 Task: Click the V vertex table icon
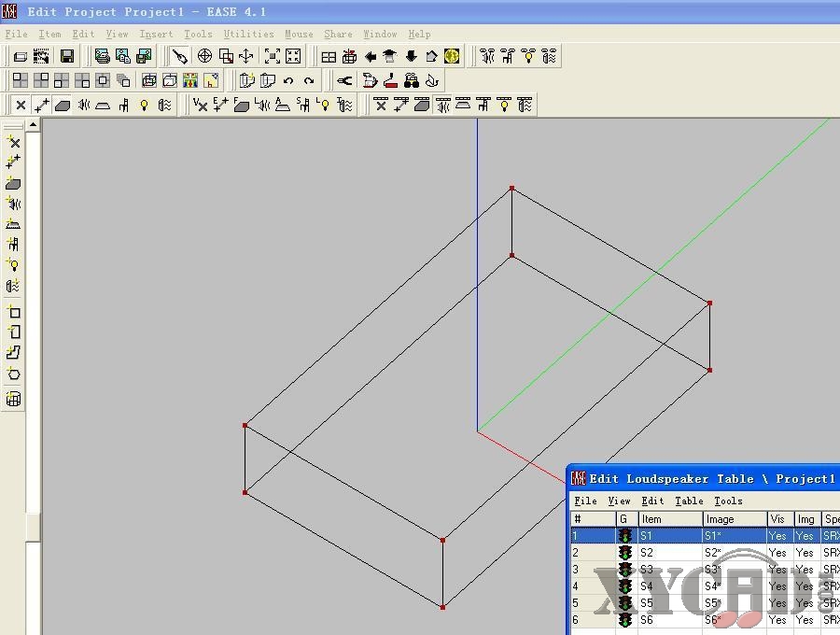point(200,105)
